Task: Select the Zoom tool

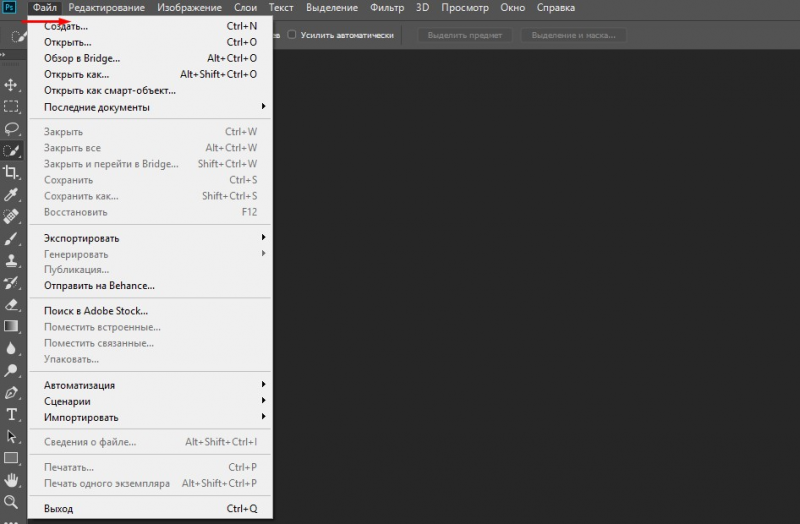Action: [x=11, y=502]
